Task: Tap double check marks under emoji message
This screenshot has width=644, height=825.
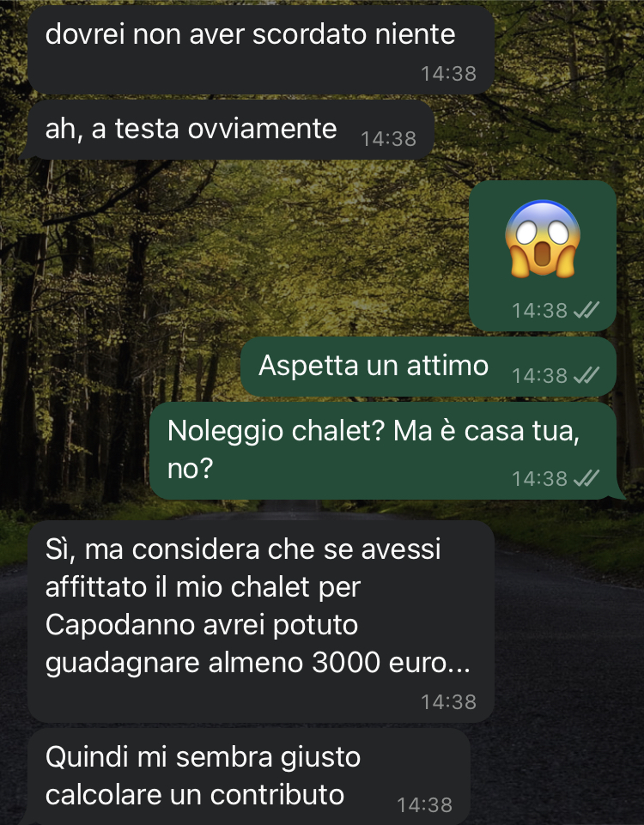Action: (586, 311)
